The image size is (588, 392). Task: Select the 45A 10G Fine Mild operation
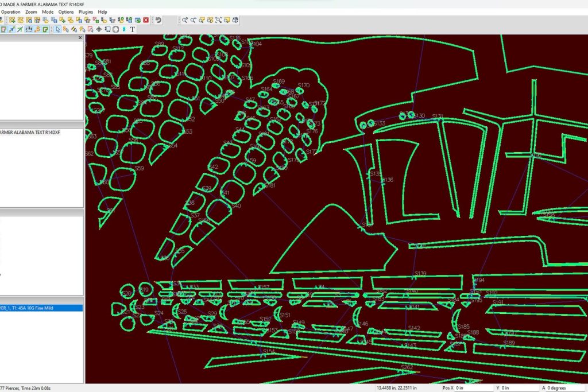click(x=40, y=308)
